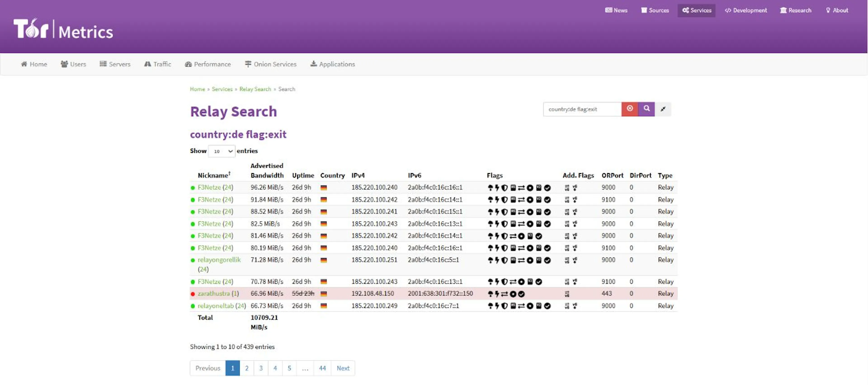Go to results page 44

pyautogui.click(x=322, y=368)
